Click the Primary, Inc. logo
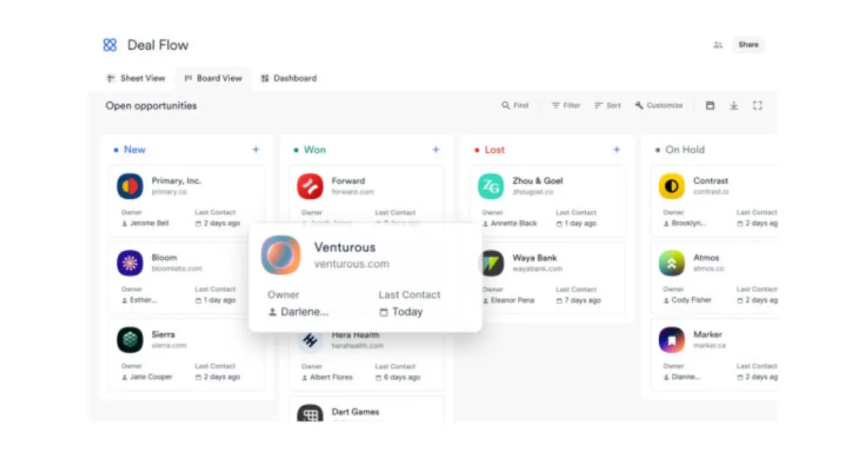 click(130, 187)
